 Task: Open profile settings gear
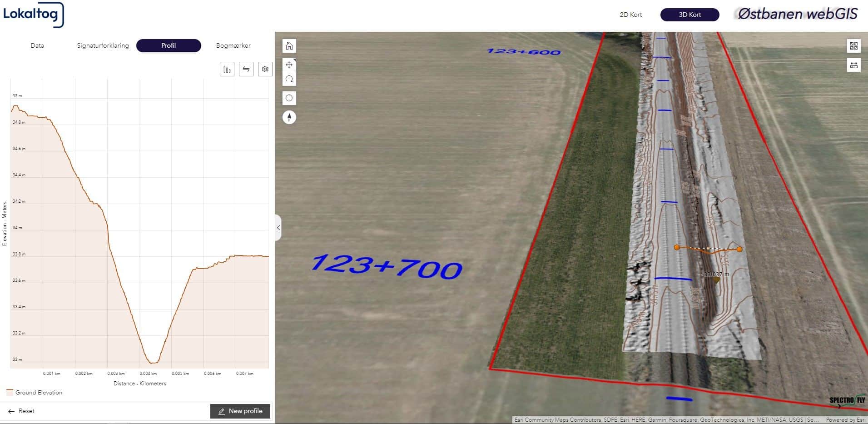[x=265, y=69]
